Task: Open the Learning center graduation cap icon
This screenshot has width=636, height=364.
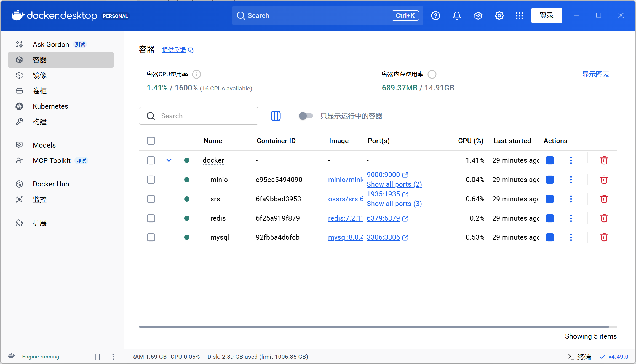Action: pos(478,16)
